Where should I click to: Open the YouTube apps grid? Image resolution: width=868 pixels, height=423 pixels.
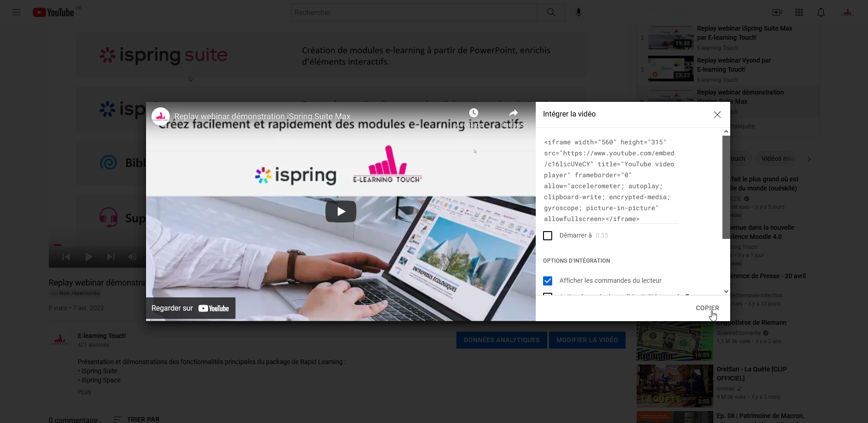pos(799,12)
